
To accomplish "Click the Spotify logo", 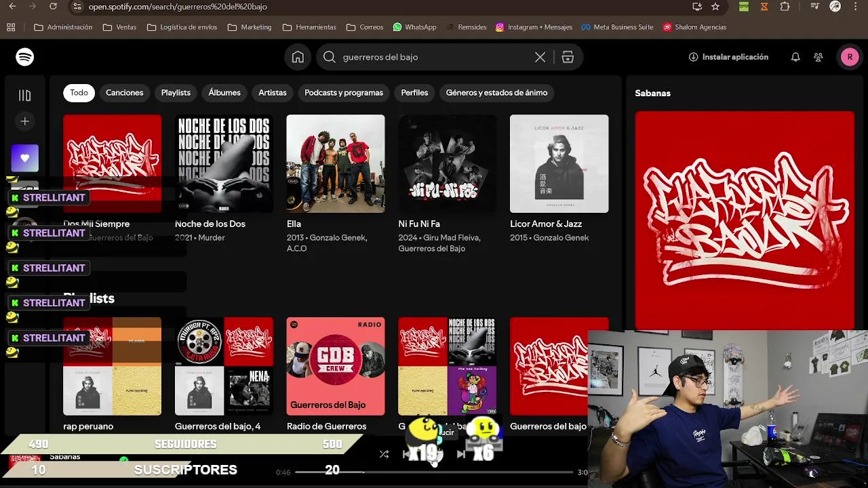I will 25,57.
